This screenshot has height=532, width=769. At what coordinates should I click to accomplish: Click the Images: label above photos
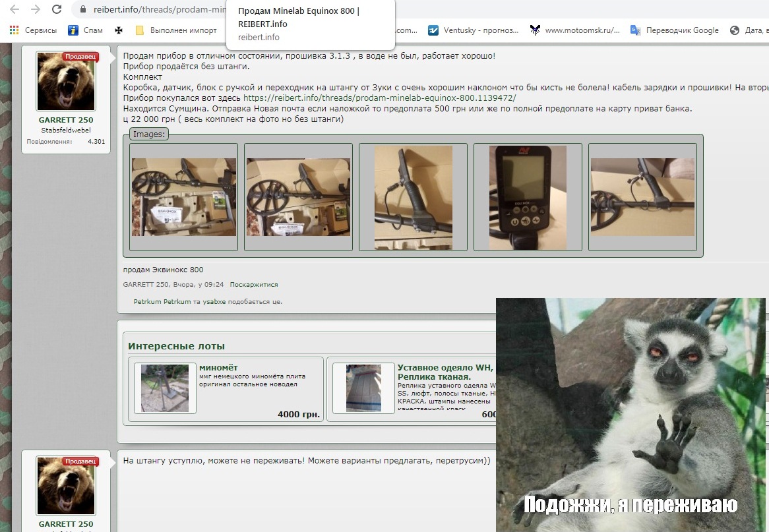[x=149, y=134]
